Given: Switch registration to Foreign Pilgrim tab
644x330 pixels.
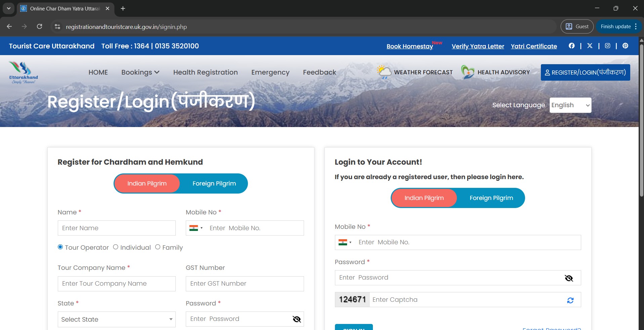Looking at the screenshot, I should 214,183.
